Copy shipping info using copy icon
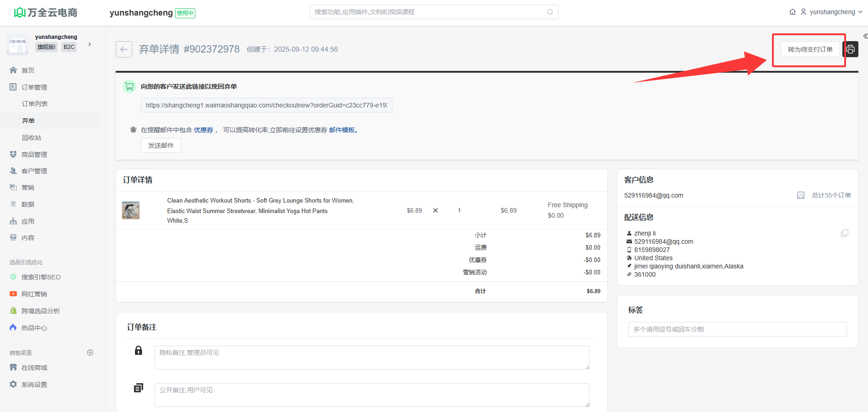This screenshot has width=868, height=412. coord(844,233)
